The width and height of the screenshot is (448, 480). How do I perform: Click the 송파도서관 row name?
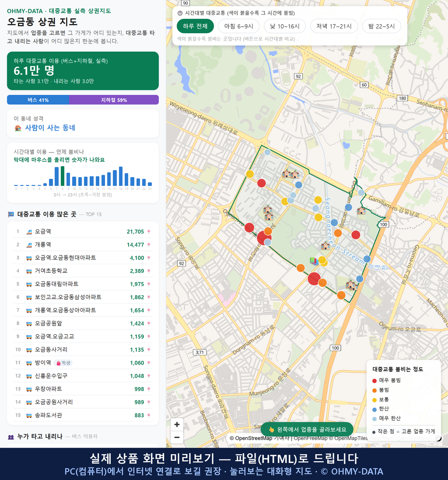click(x=49, y=415)
